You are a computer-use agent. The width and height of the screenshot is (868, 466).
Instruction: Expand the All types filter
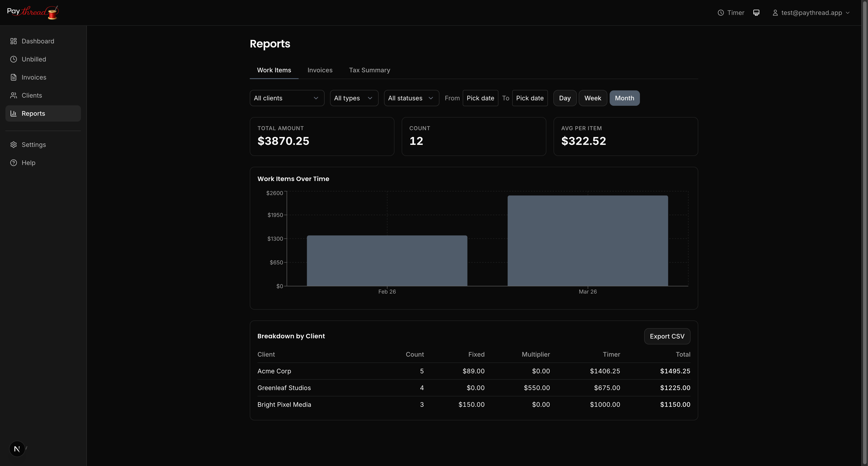(x=354, y=98)
